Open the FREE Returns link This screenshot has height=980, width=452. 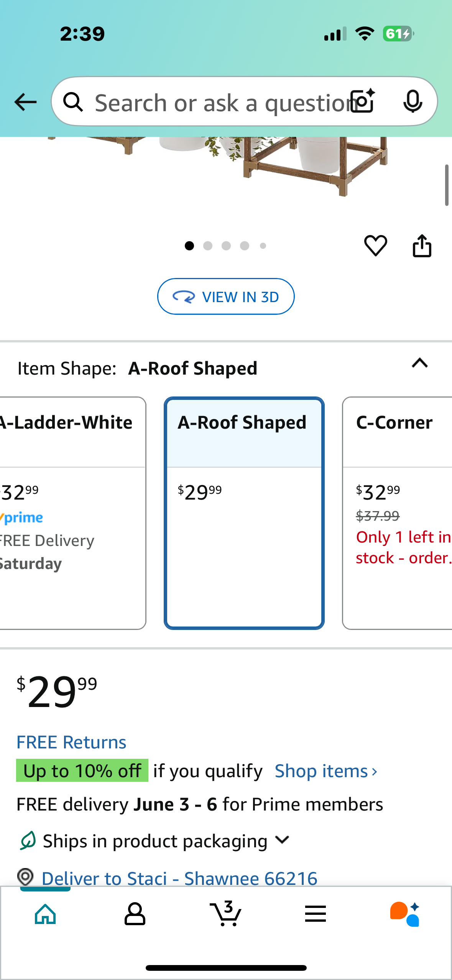tap(71, 742)
